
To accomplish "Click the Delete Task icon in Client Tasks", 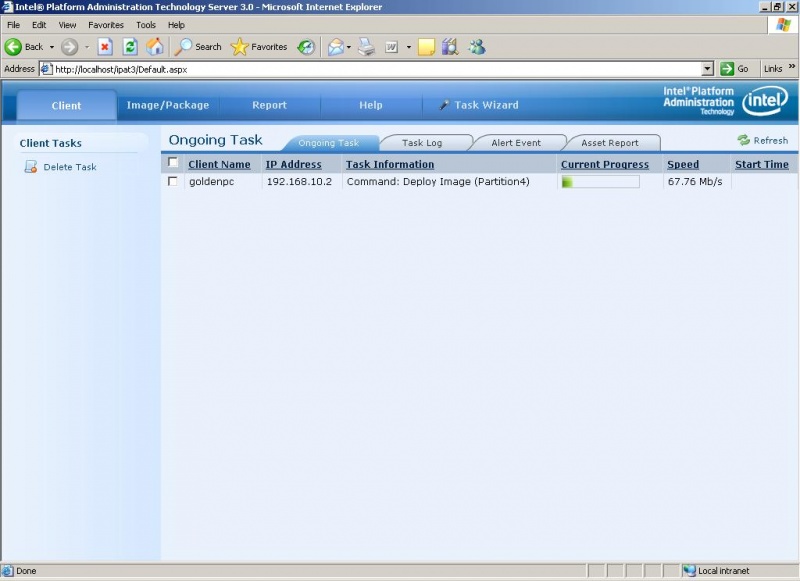I will pyautogui.click(x=32, y=167).
